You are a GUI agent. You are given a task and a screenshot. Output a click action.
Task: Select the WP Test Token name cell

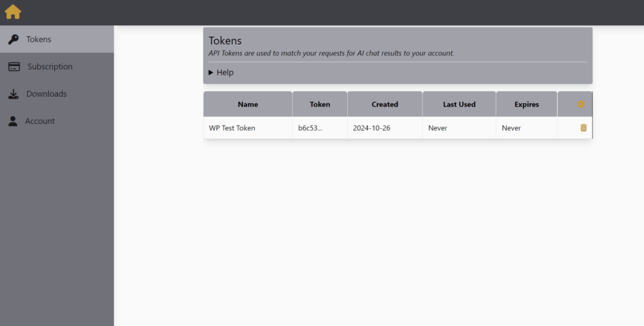click(x=232, y=128)
